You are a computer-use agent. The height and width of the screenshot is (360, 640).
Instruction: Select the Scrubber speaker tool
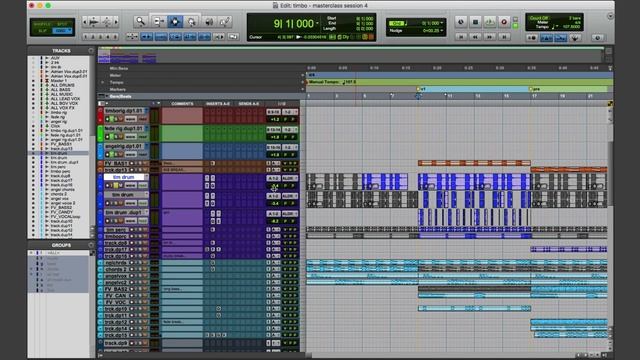[209, 21]
